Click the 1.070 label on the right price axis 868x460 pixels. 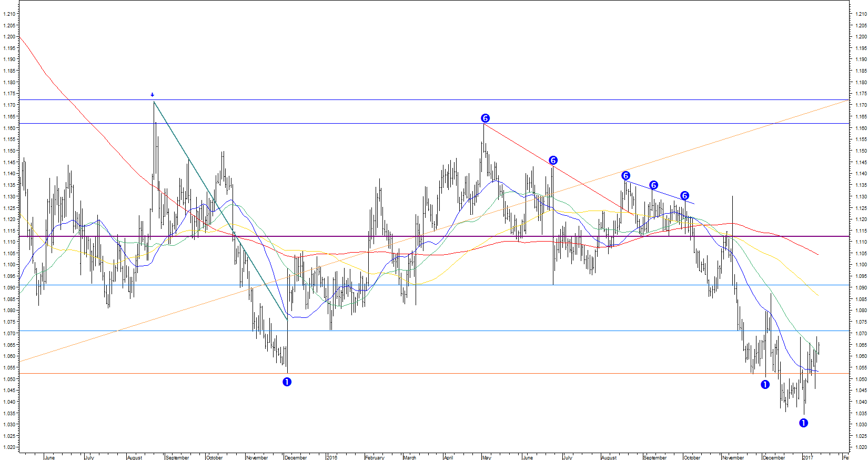[861, 333]
